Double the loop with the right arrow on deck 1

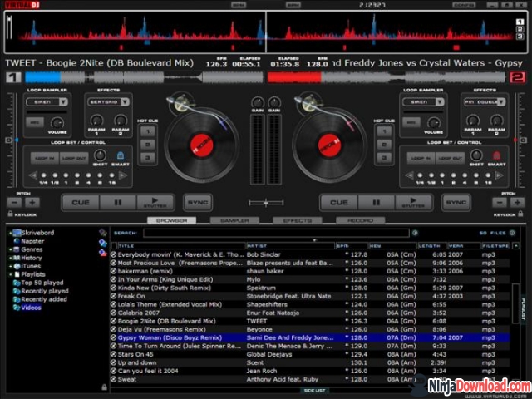pos(123,175)
